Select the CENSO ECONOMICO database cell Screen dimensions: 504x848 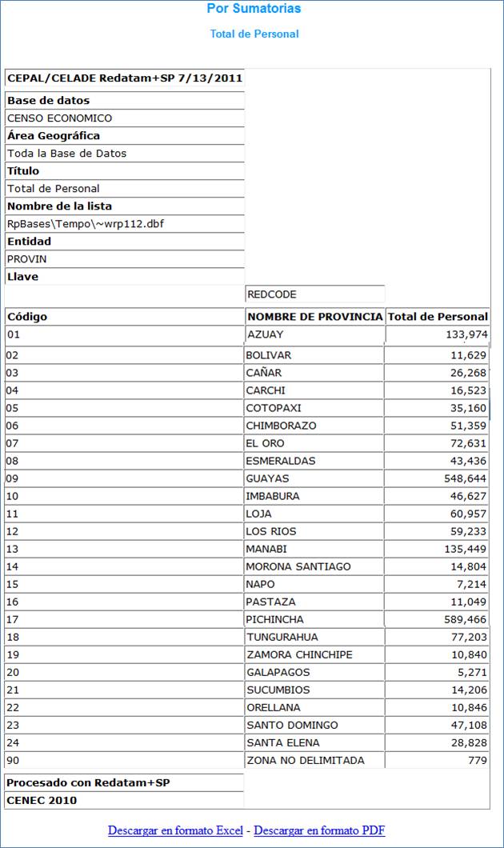(x=124, y=118)
